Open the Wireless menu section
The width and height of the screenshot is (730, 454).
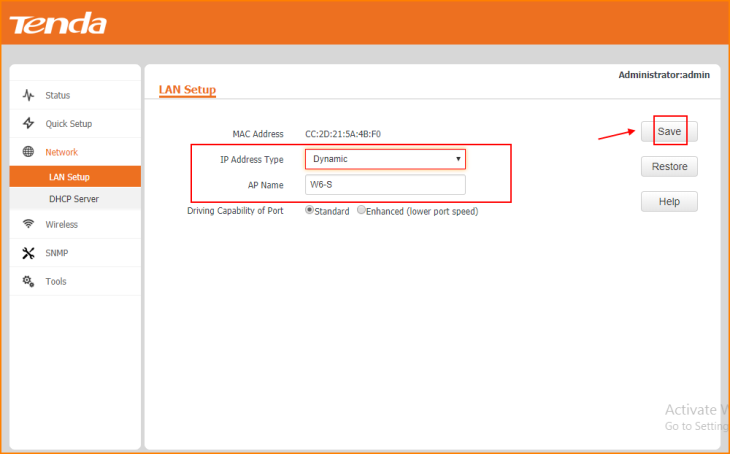click(61, 224)
